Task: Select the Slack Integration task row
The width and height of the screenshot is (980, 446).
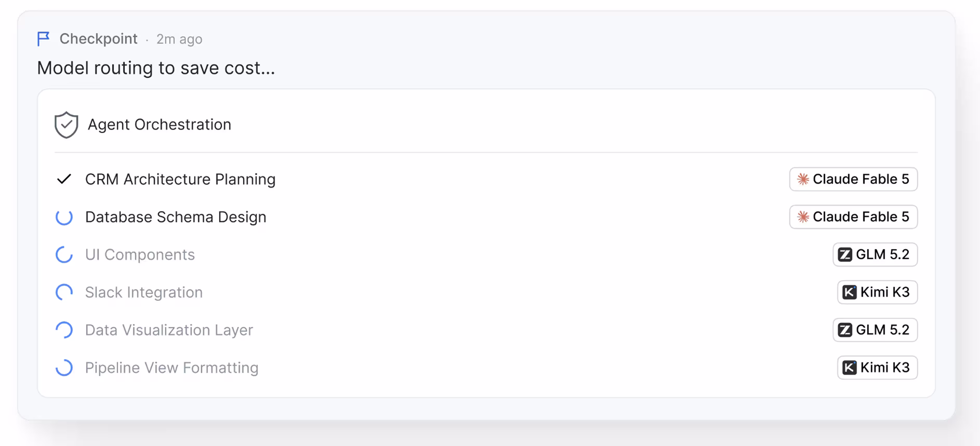Action: pos(486,292)
